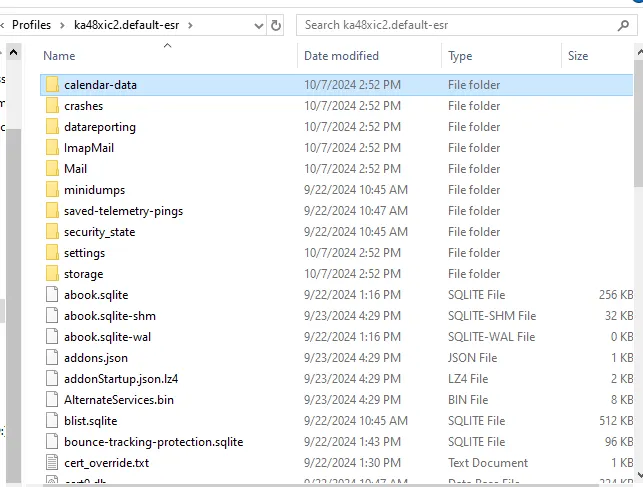
Task: Select the addonStartup.json.lz4 file name
Action: coord(121,379)
